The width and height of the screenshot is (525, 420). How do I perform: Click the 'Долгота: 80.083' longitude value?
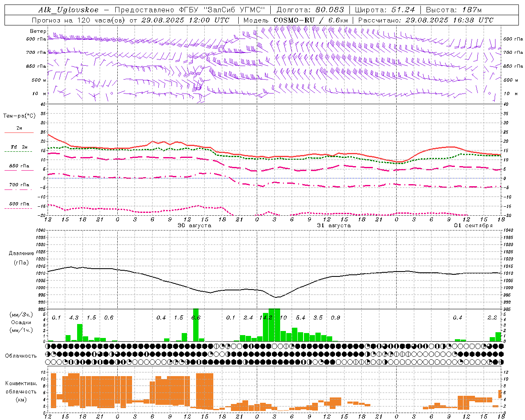310,10
